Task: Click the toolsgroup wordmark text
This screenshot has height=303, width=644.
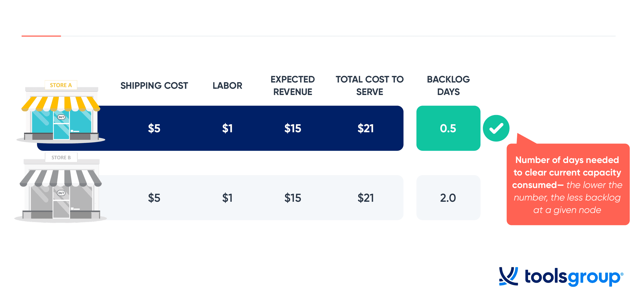Action: [574, 277]
